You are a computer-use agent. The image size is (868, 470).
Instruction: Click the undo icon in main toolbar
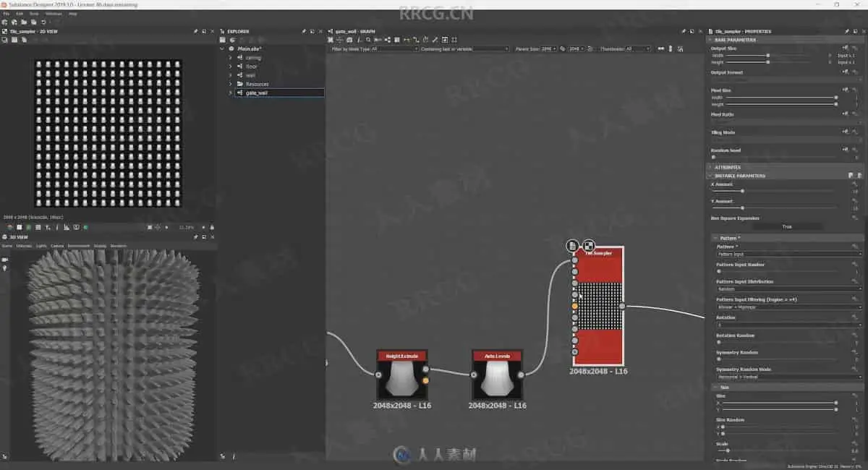(43, 22)
